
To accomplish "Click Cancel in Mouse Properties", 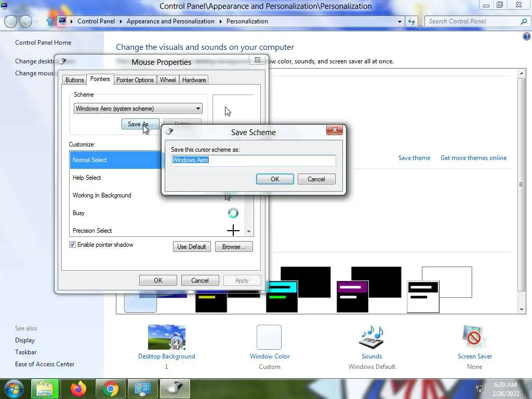I will click(x=200, y=281).
